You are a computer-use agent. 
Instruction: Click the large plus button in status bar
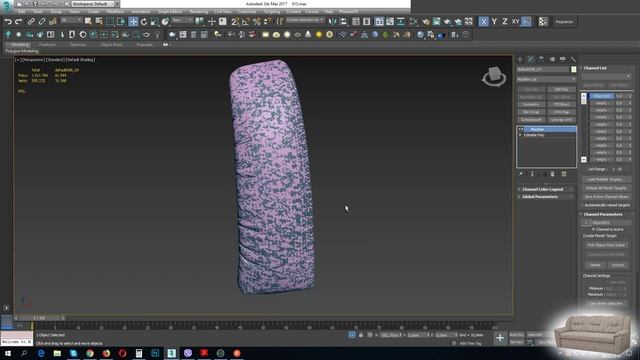point(500,338)
